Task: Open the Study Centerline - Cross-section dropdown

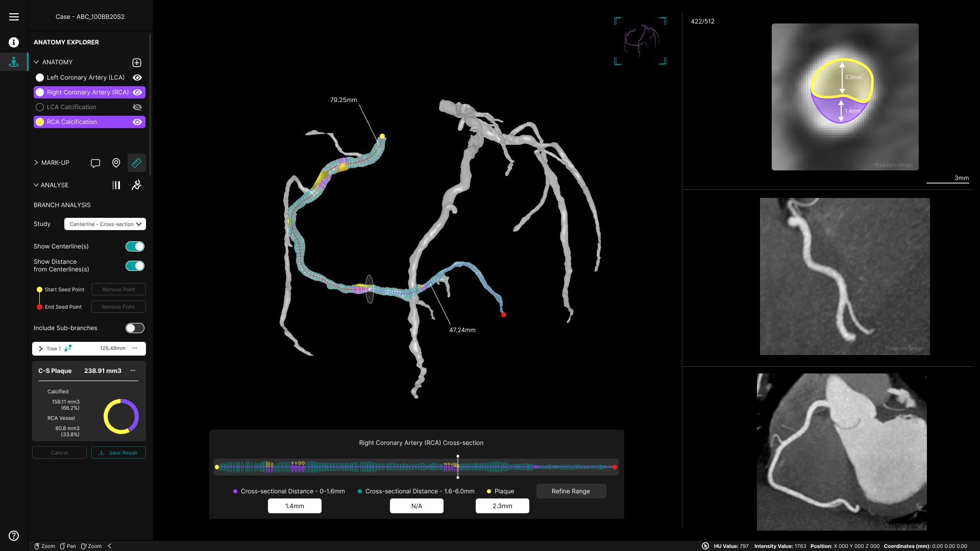Action: (x=105, y=224)
